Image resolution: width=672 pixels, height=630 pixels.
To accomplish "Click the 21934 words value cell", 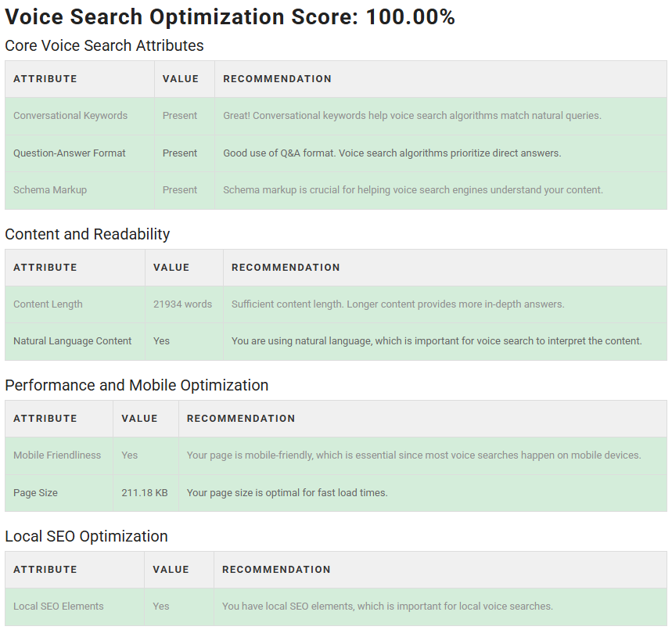I will (x=182, y=304).
